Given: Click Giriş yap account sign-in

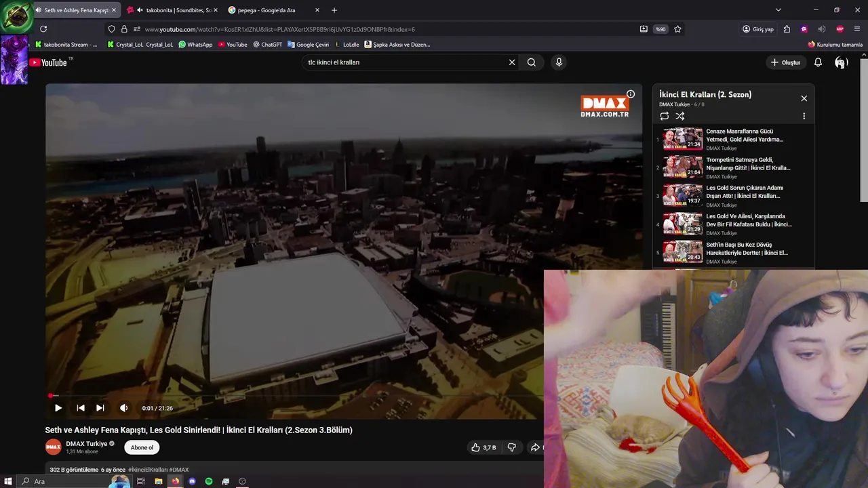Looking at the screenshot, I should (x=758, y=29).
